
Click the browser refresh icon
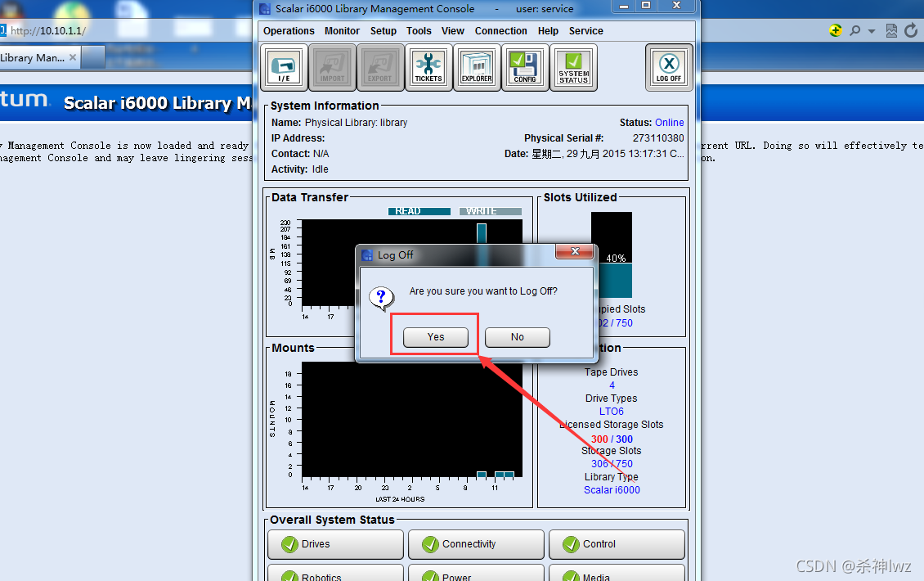point(911,30)
